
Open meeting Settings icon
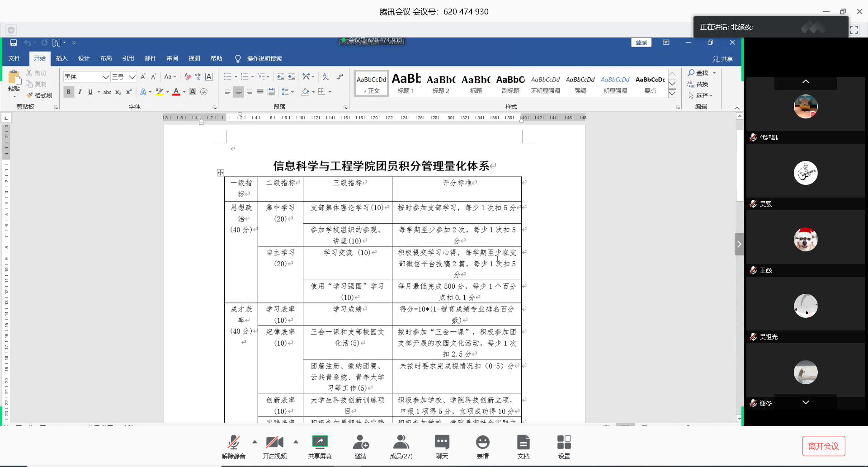(x=564, y=442)
